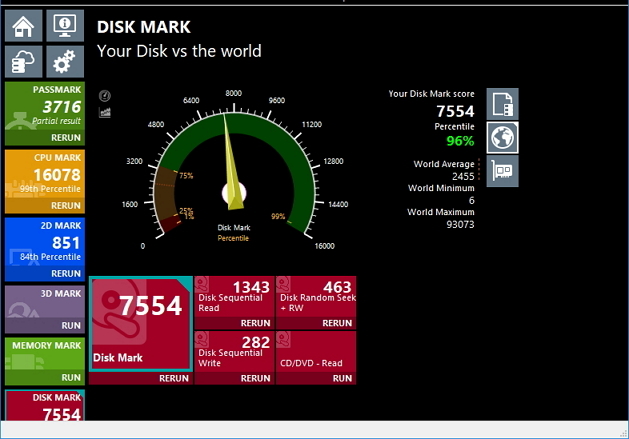Open settings with the gears icon
629x439 pixels.
(65, 63)
